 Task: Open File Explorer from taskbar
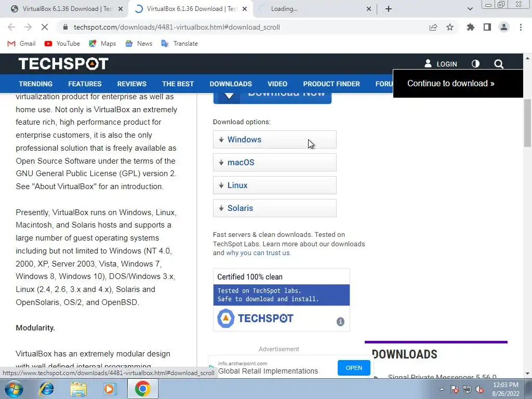[x=78, y=389]
